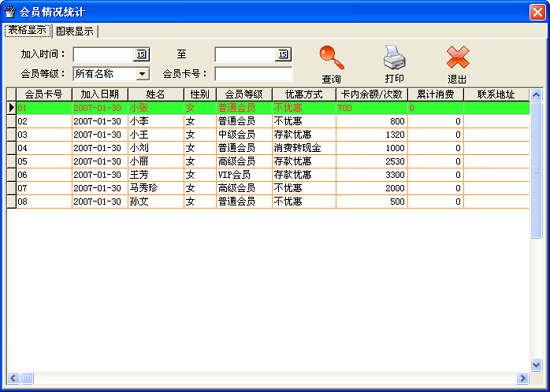Click the 中级会员 level cell
The width and height of the screenshot is (550, 392).
click(244, 135)
